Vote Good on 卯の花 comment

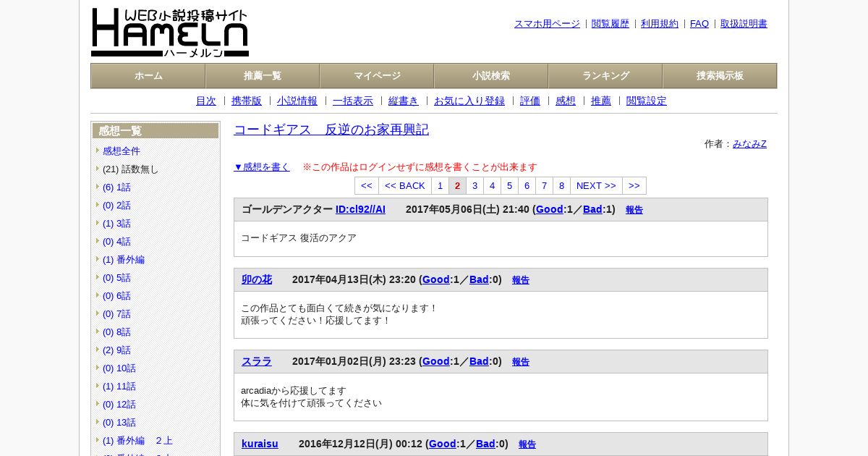tap(435, 279)
